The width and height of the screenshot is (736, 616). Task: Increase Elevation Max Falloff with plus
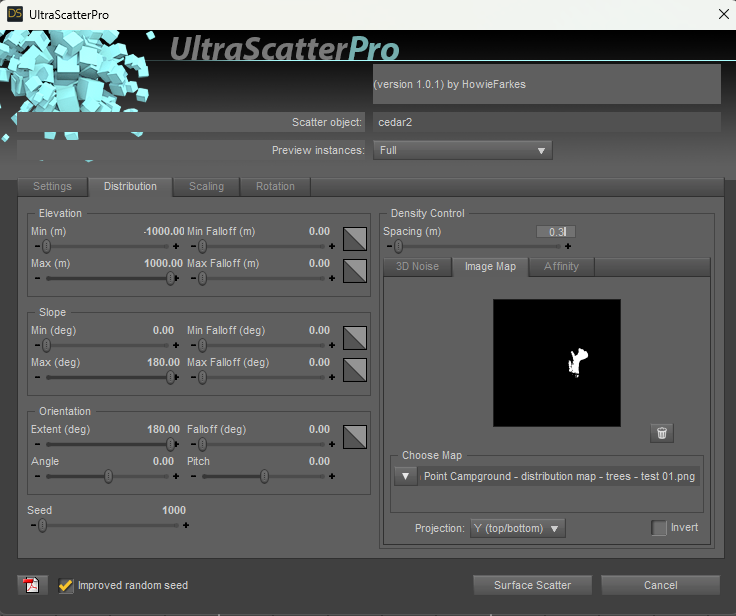click(332, 278)
